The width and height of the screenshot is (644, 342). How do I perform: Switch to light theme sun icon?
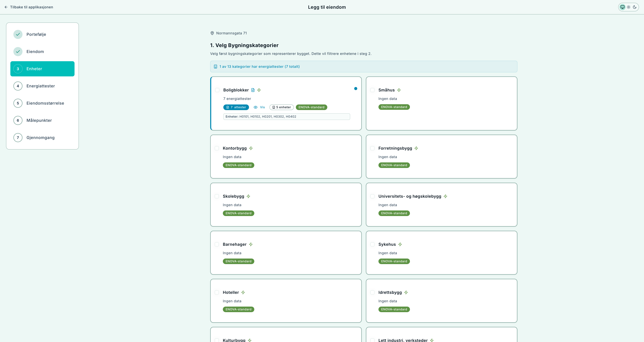(628, 7)
